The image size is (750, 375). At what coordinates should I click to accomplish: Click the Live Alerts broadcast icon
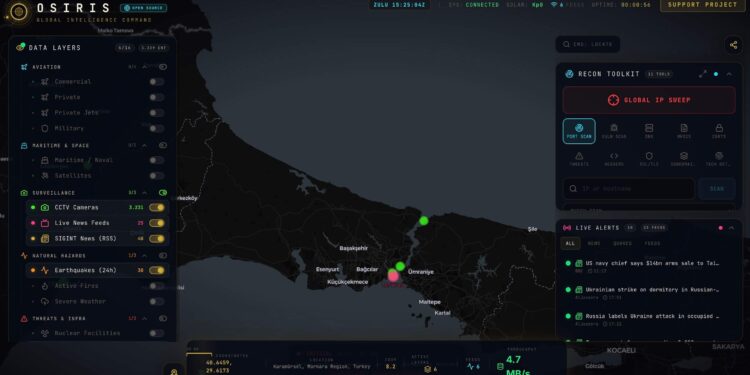567,228
